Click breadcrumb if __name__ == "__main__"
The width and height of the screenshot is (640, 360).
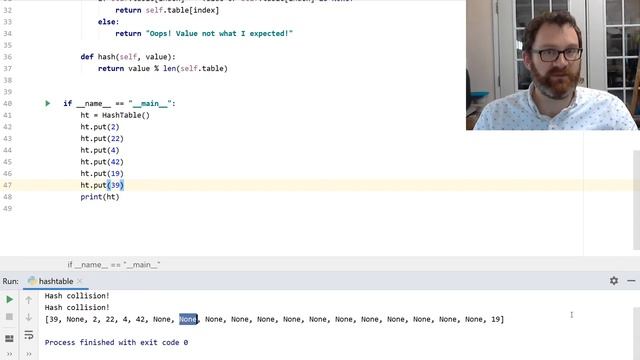pyautogui.click(x=114, y=265)
